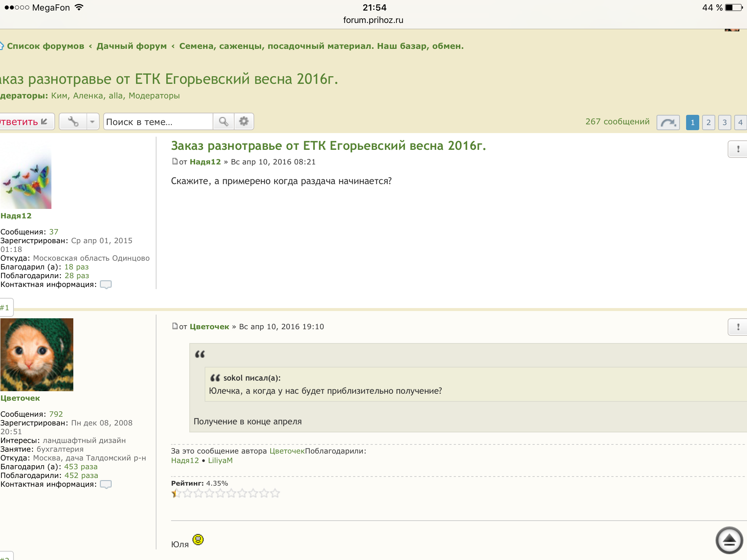Open moderator 'Аленка' profile

tap(88, 96)
